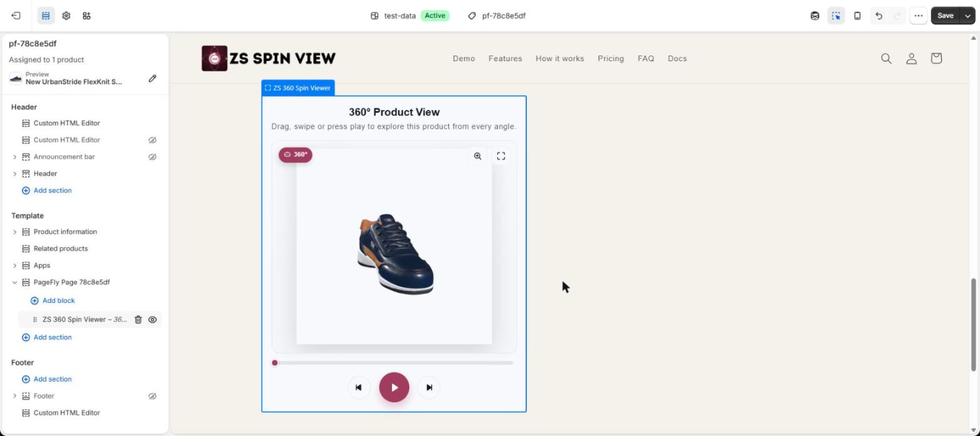Edit preview product with pencil icon

click(152, 78)
